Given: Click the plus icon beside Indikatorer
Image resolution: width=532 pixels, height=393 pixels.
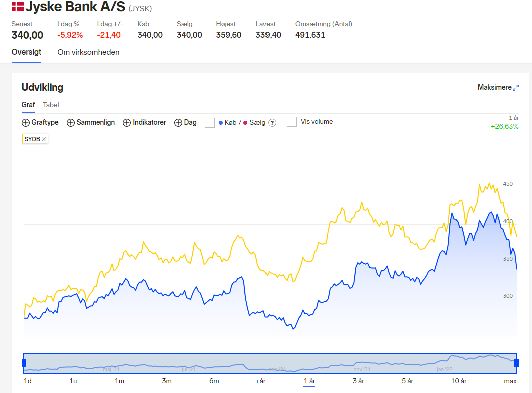Looking at the screenshot, I should pos(127,123).
